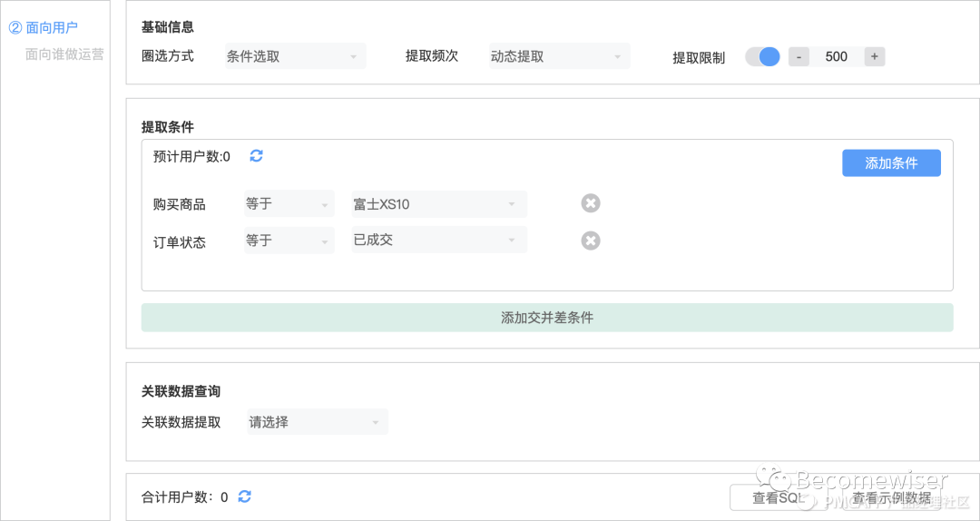Refresh the 合计用户数 total user count

click(x=244, y=496)
